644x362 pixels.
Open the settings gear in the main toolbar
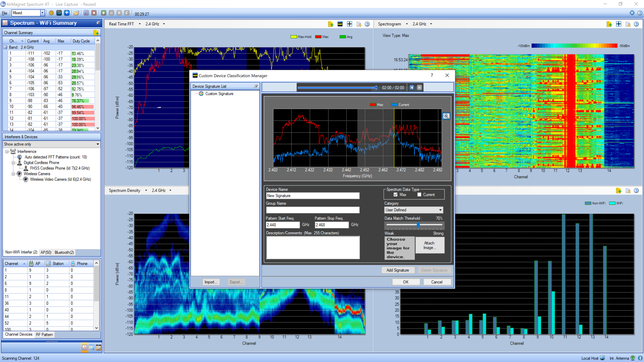51,13
